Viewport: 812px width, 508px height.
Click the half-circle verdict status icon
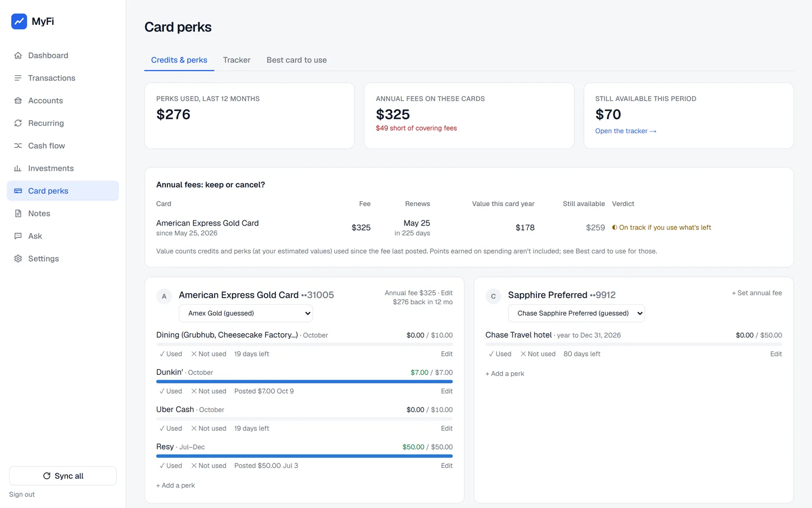(x=615, y=228)
